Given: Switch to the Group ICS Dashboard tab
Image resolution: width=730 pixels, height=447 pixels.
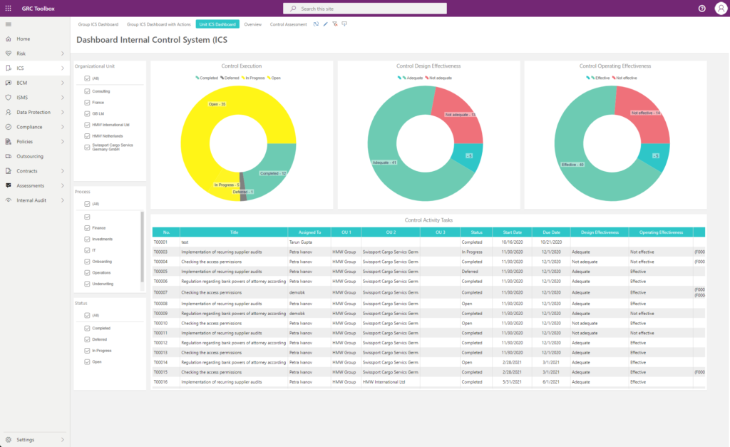Looking at the screenshot, I should coord(98,24).
